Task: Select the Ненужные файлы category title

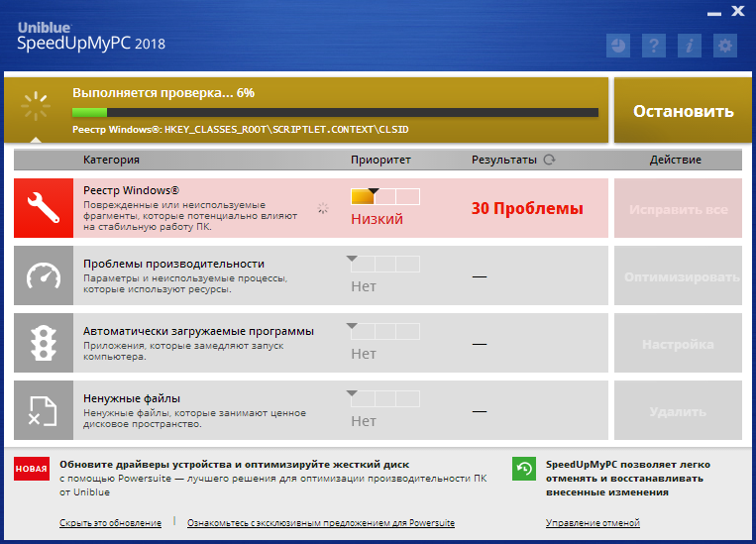Action: 132,399
